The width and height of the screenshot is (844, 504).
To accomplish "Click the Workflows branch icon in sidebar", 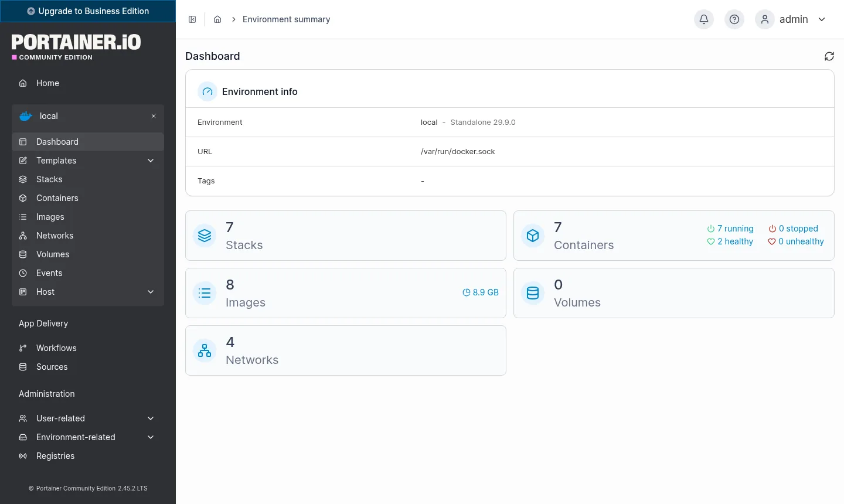I will click(x=23, y=348).
